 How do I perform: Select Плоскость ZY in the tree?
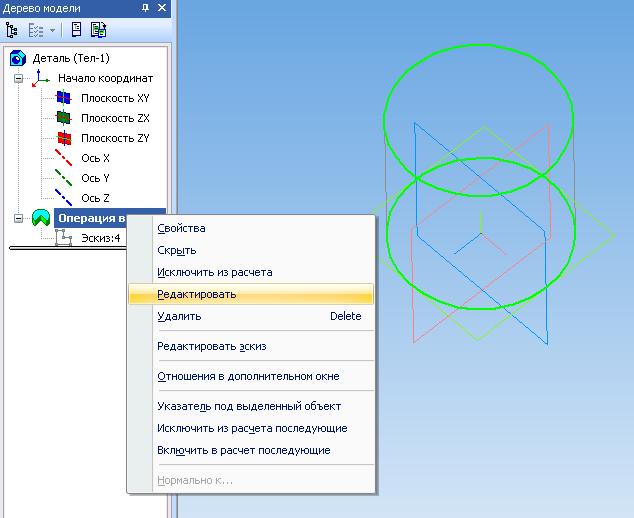115,138
